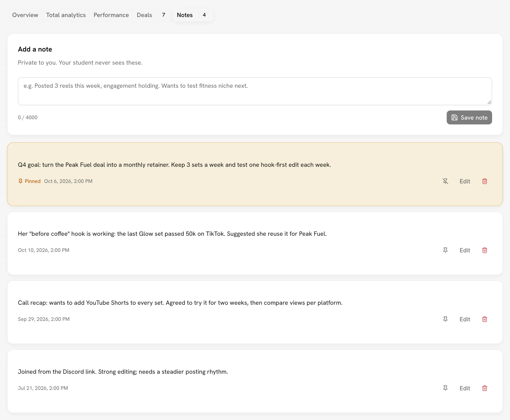Edit the Q4 goal note
This screenshot has width=510, height=420.
465,181
